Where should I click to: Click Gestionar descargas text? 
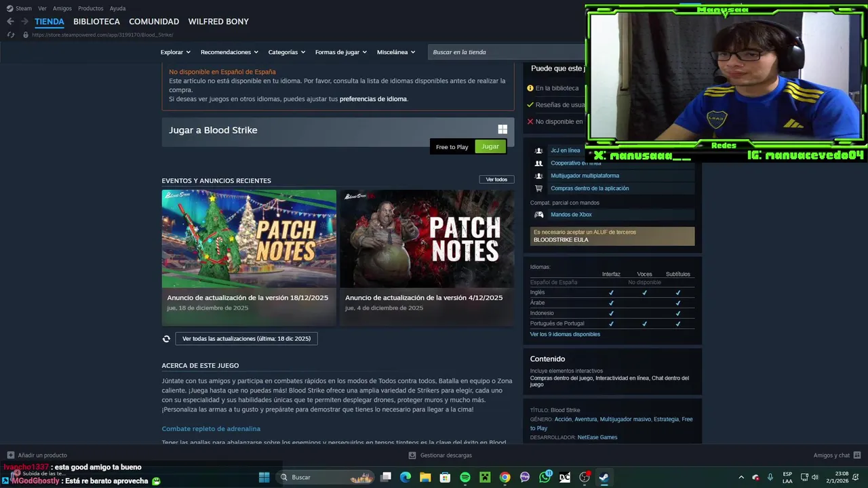click(x=446, y=455)
